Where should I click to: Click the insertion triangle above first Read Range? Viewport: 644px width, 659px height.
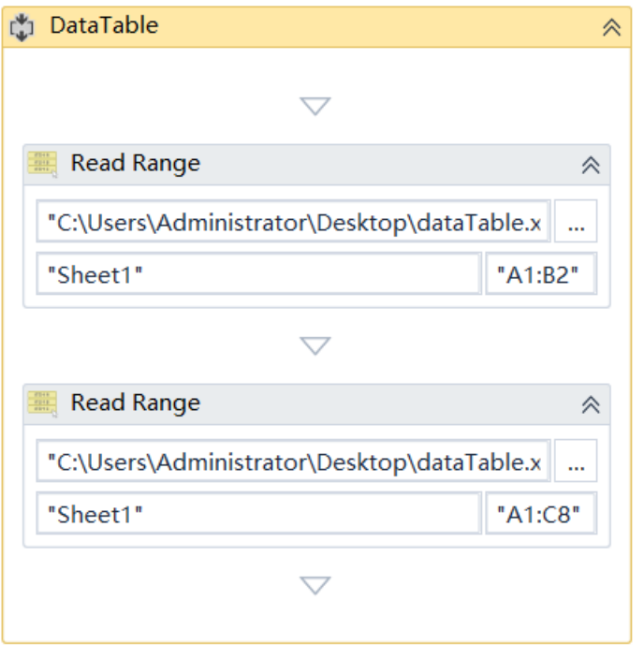pyautogui.click(x=315, y=106)
